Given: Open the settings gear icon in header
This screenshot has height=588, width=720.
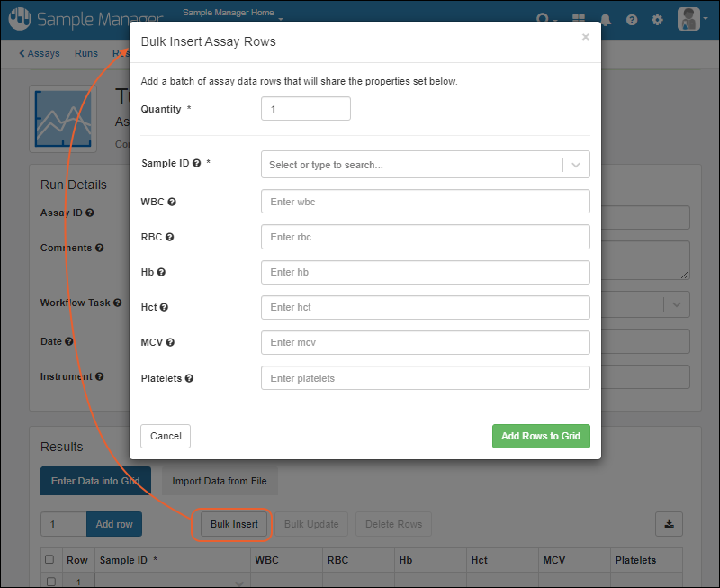Looking at the screenshot, I should [657, 19].
